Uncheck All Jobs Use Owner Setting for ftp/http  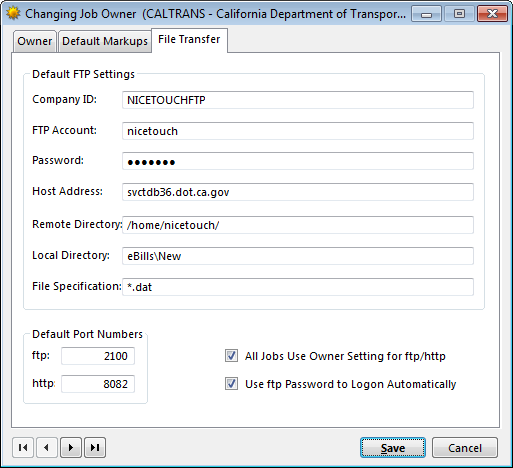(231, 356)
